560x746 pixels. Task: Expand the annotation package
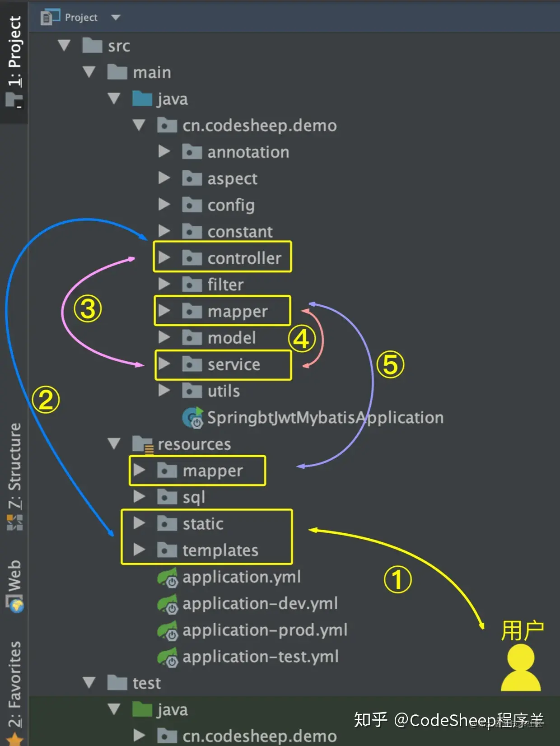[x=164, y=152]
